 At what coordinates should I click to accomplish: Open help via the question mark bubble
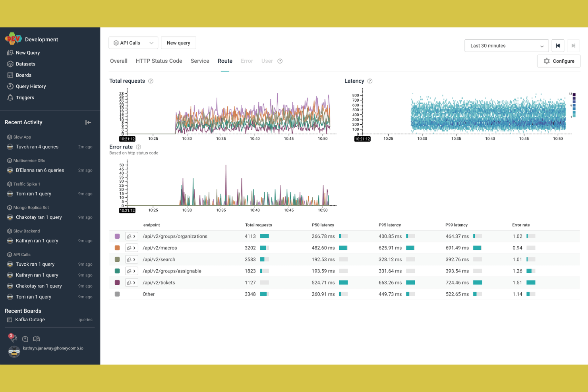click(25, 339)
